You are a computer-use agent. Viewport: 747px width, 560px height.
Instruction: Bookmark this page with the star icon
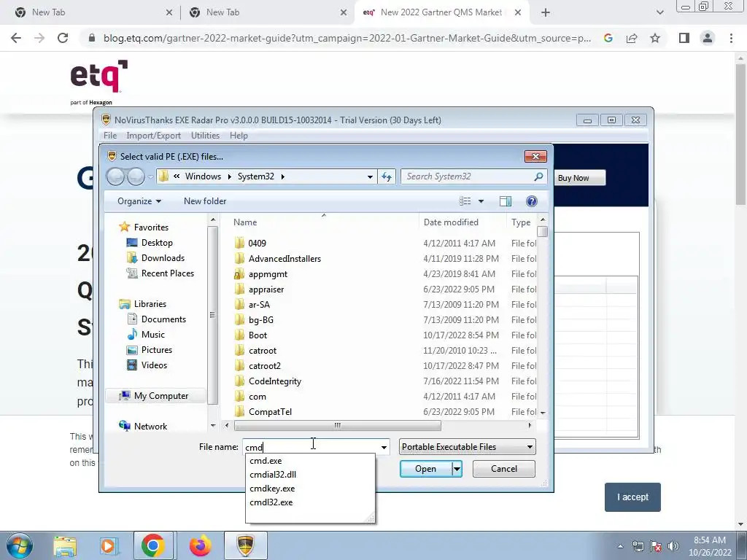click(x=655, y=38)
